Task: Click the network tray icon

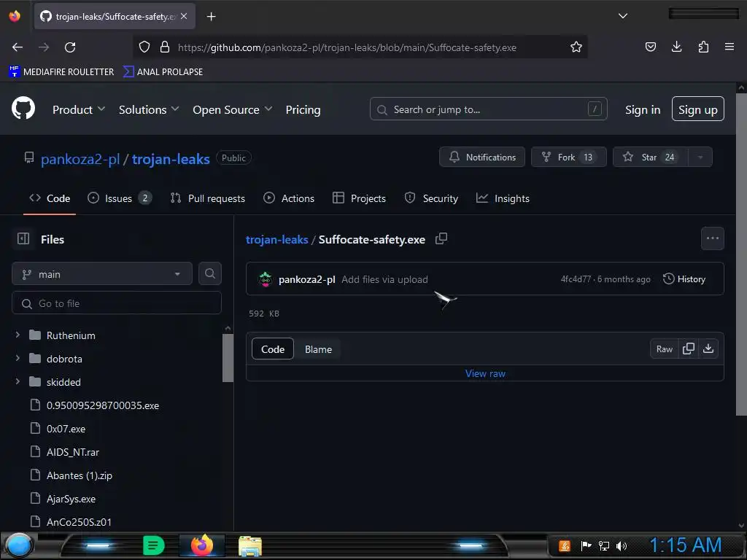Action: coord(603,545)
